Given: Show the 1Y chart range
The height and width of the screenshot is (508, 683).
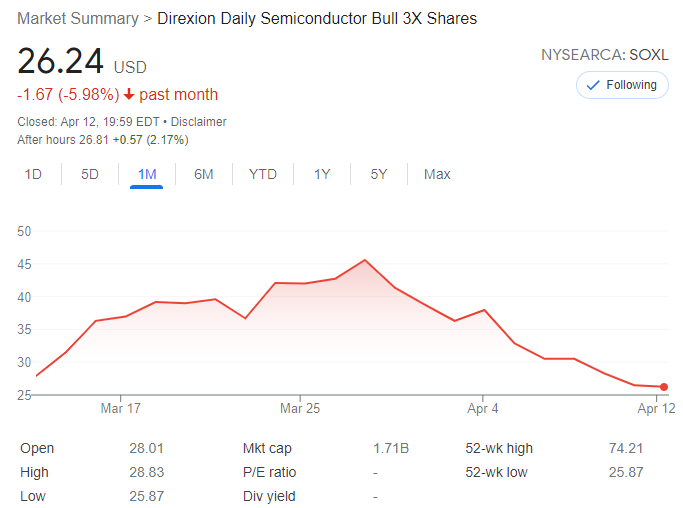Looking at the screenshot, I should pos(322,174).
